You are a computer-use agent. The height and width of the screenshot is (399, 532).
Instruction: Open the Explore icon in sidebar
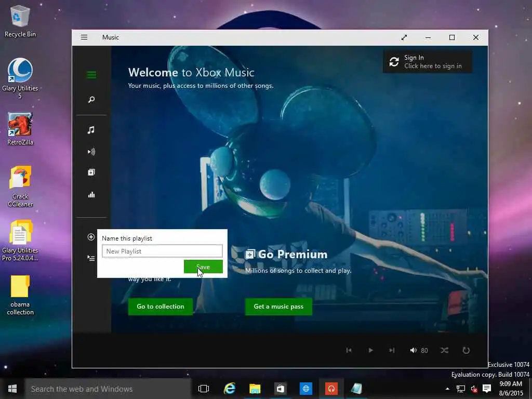(91, 172)
